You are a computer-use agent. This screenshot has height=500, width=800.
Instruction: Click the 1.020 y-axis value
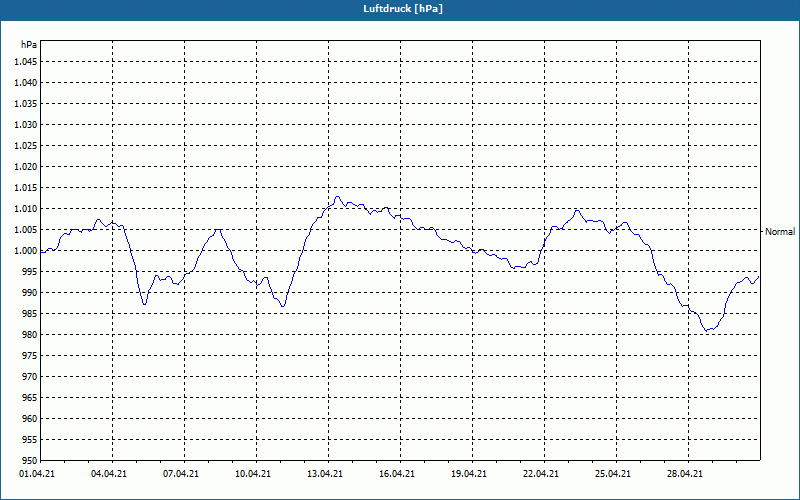(26, 166)
